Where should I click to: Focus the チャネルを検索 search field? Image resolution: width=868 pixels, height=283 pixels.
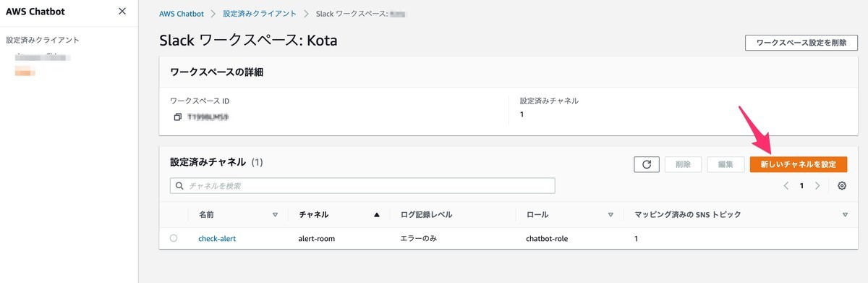click(362, 186)
